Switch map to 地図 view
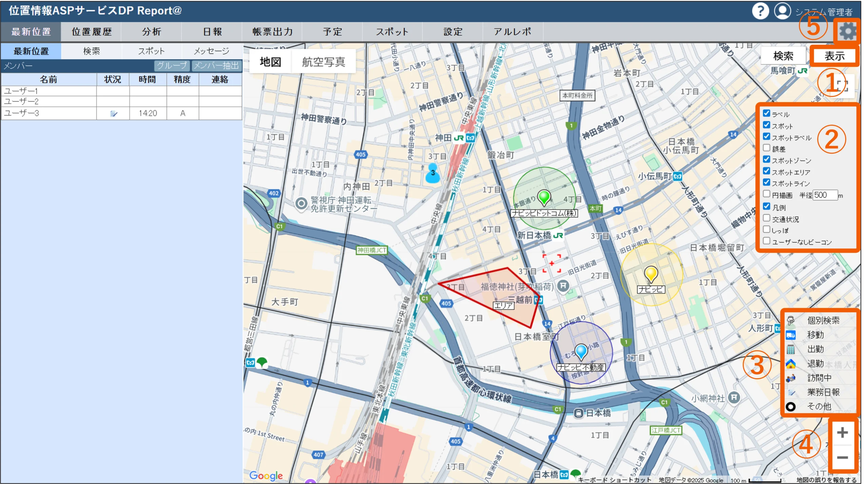868x484 pixels. 270,62
